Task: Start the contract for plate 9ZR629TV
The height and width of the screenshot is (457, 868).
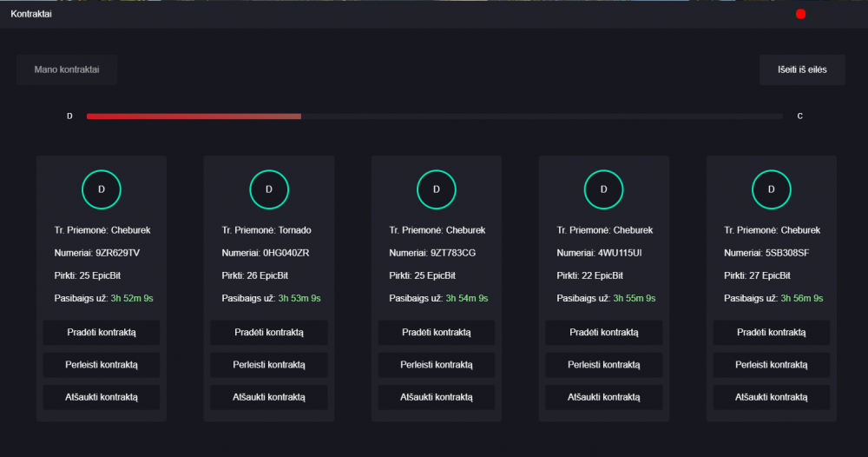Action: pos(102,333)
